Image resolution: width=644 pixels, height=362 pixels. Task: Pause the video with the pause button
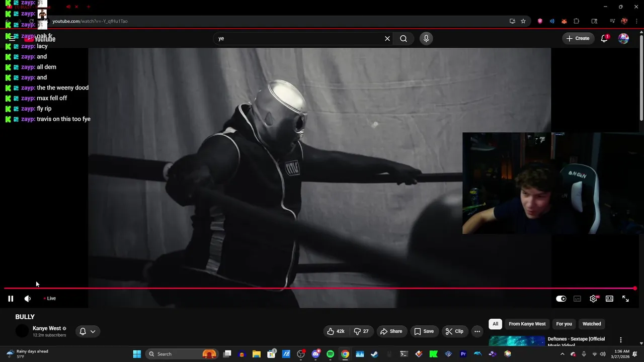point(11,299)
